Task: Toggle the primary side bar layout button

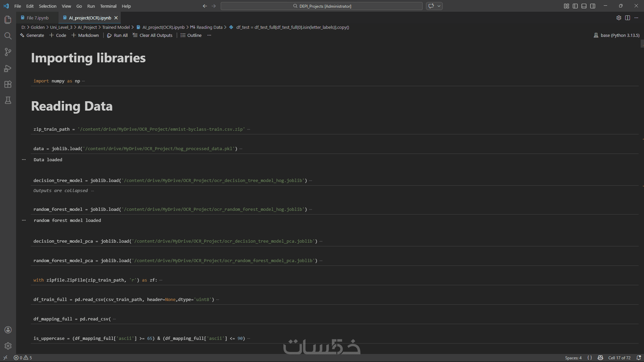Action: pos(575,6)
